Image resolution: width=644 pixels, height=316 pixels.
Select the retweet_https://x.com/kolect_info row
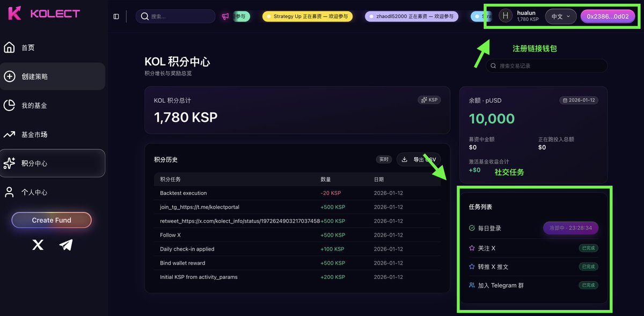[297, 221]
